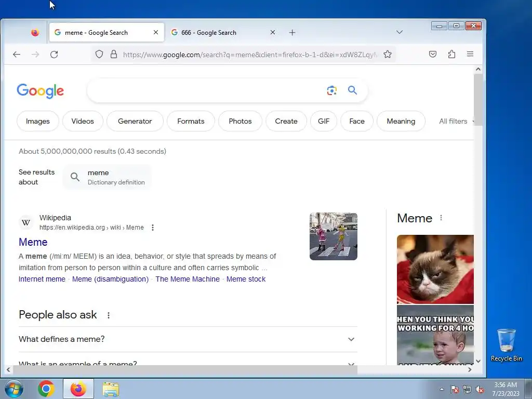Bookmark this page with star icon
This screenshot has height=399, width=532.
click(x=388, y=54)
